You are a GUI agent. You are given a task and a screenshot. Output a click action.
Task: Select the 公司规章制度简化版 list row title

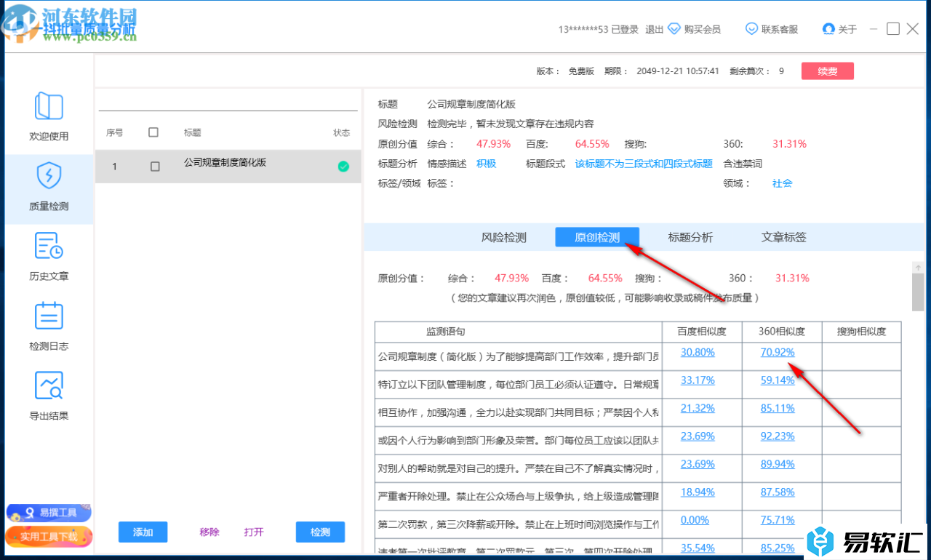click(x=225, y=162)
